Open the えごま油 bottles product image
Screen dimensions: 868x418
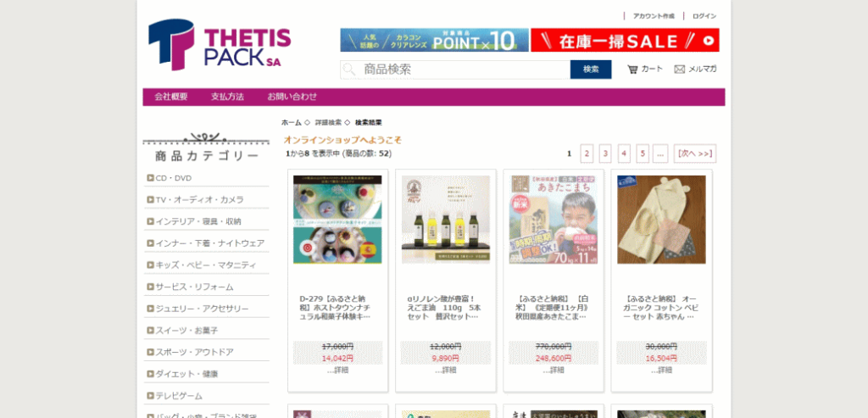445,220
